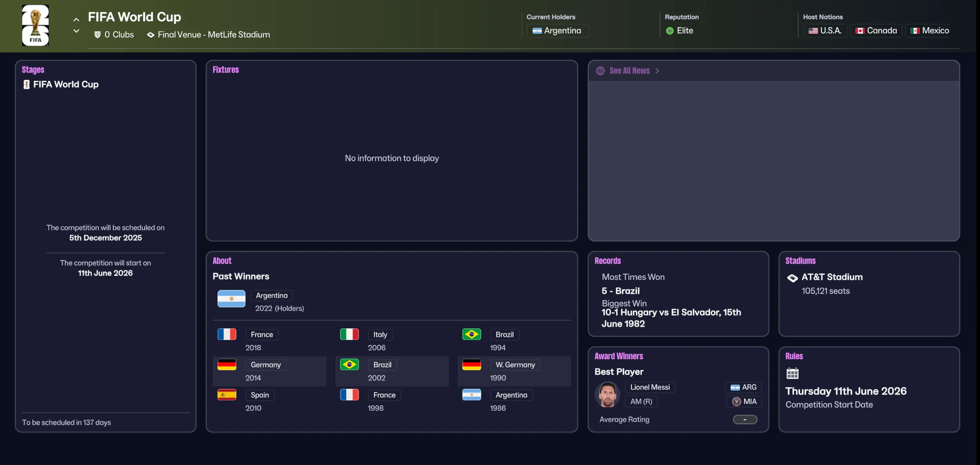This screenshot has height=465, width=980.
Task: Click '0 Clubs' text in header
Action: 119,35
